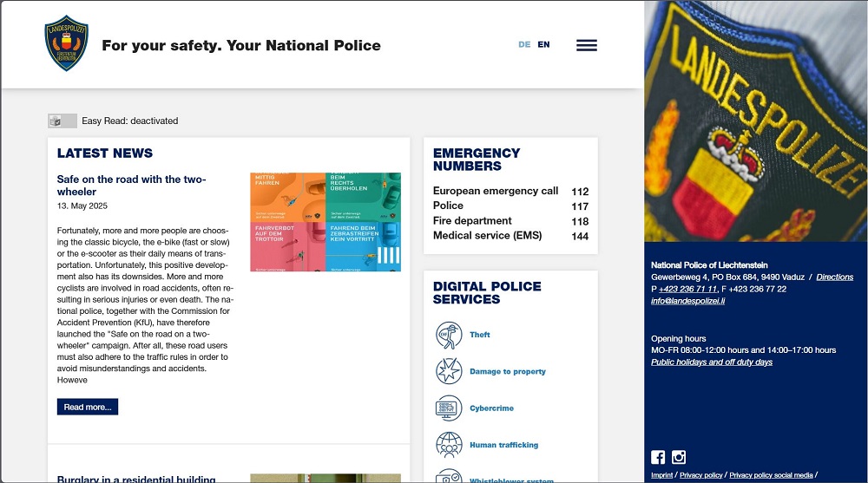Image resolution: width=868 pixels, height=483 pixels.
Task: Toggle the Easy Read switch
Action: point(62,121)
